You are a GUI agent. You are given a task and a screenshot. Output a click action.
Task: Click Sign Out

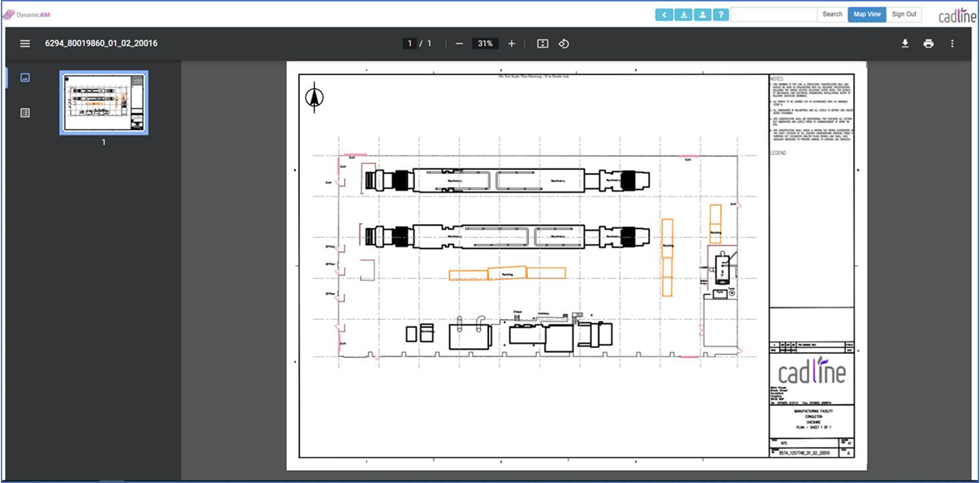(903, 14)
